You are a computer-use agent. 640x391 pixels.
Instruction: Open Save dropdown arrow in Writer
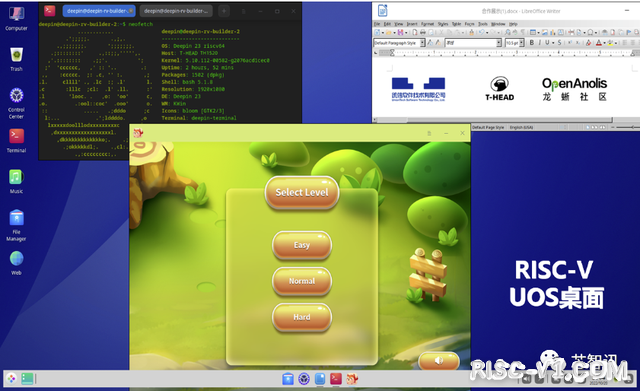click(x=406, y=33)
